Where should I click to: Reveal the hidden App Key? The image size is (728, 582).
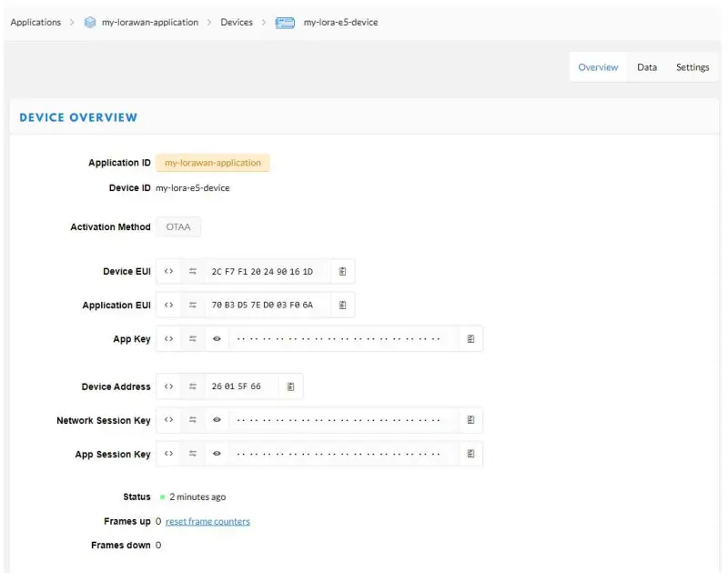pyautogui.click(x=217, y=339)
